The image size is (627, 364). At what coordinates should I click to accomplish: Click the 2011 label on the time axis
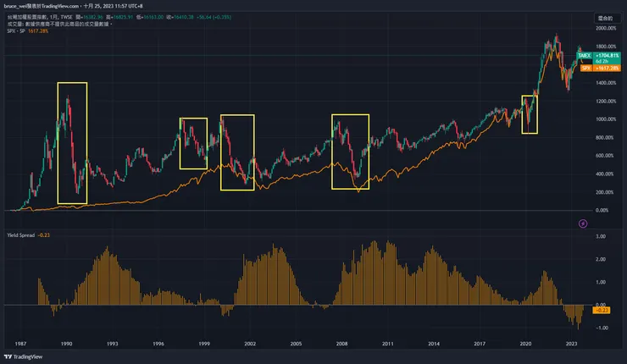coord(387,344)
